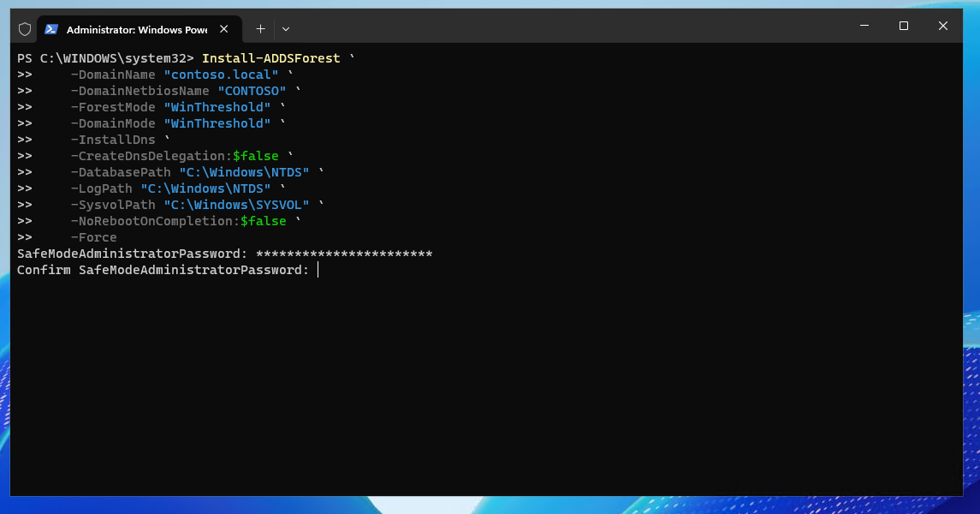Image resolution: width=980 pixels, height=514 pixels.
Task: Open a new tab with the plus button
Action: click(261, 29)
